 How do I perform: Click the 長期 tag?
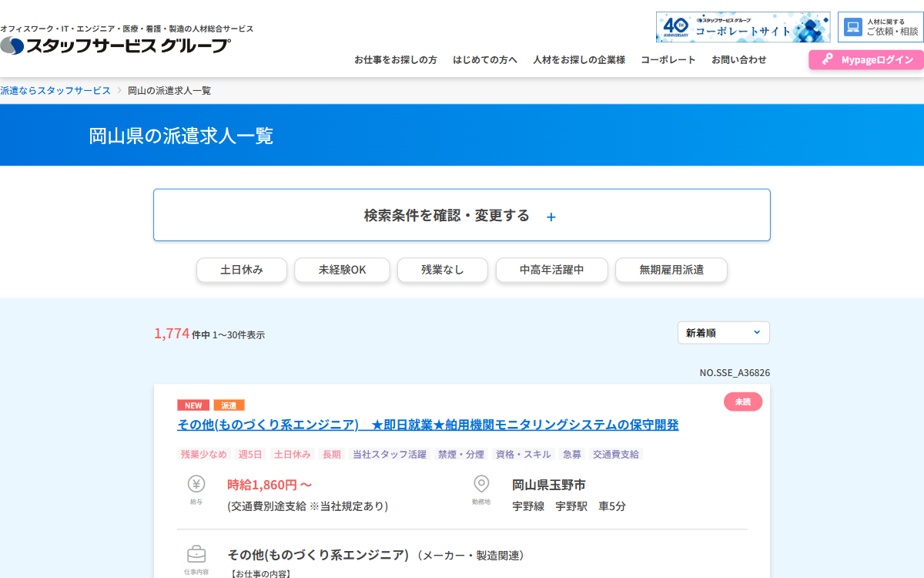pos(332,455)
